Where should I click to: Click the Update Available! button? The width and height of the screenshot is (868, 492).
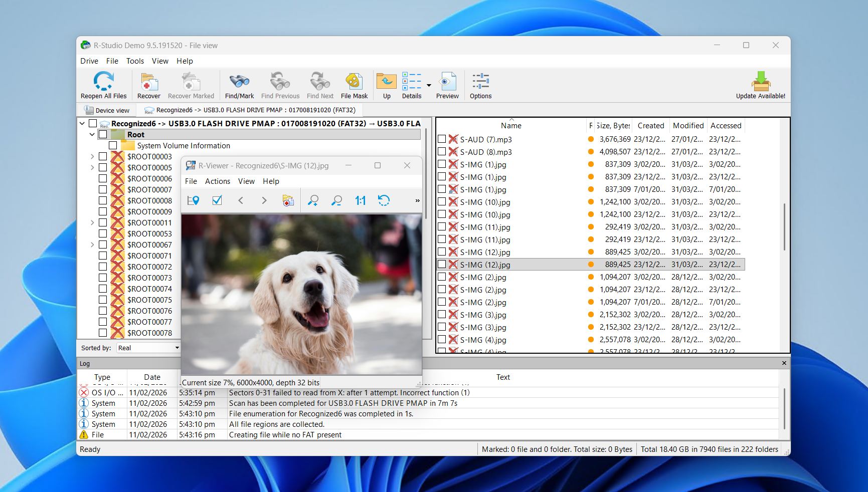pyautogui.click(x=762, y=84)
